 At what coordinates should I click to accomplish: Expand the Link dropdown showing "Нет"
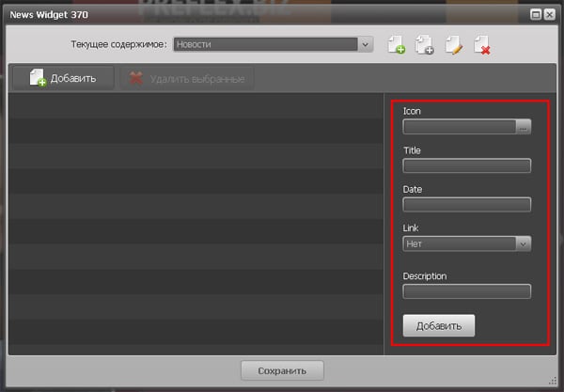coord(466,243)
